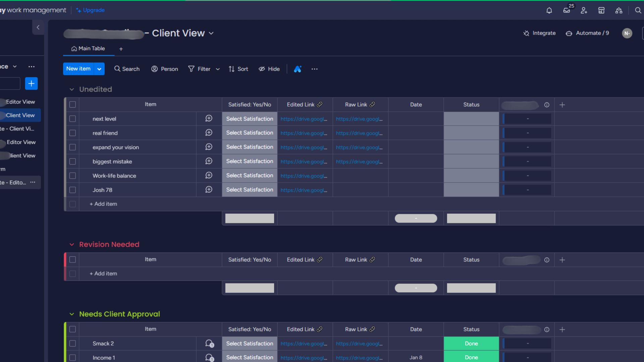644x362 pixels.
Task: Open the apps marketplace icon
Action: (601, 10)
